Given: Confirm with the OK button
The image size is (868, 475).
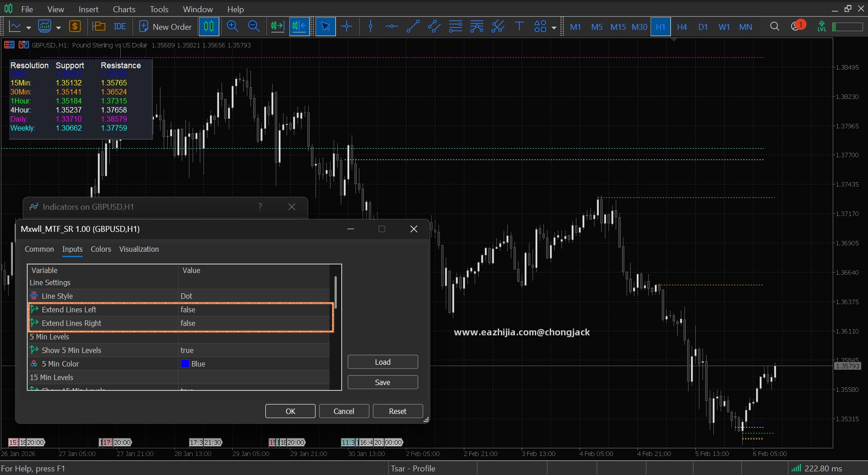Looking at the screenshot, I should click(x=290, y=411).
